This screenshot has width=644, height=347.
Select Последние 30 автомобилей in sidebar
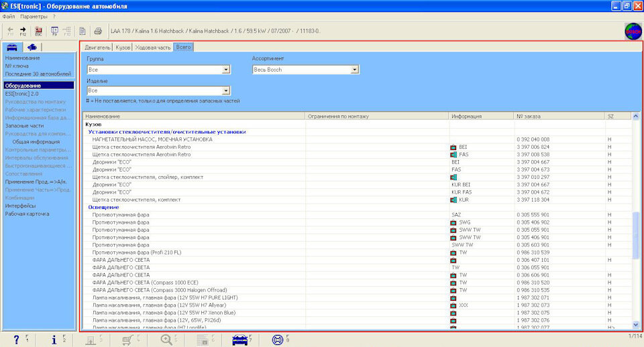(x=38, y=74)
